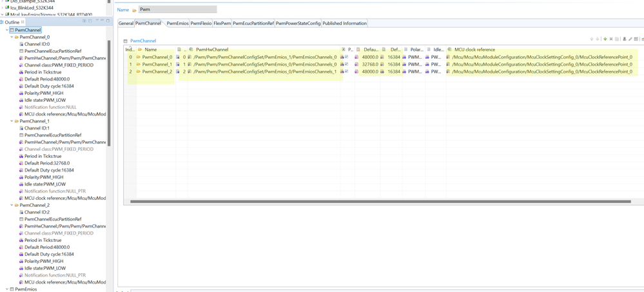Collapse the PwmChannel root node in Outline

pyautogui.click(x=7, y=30)
